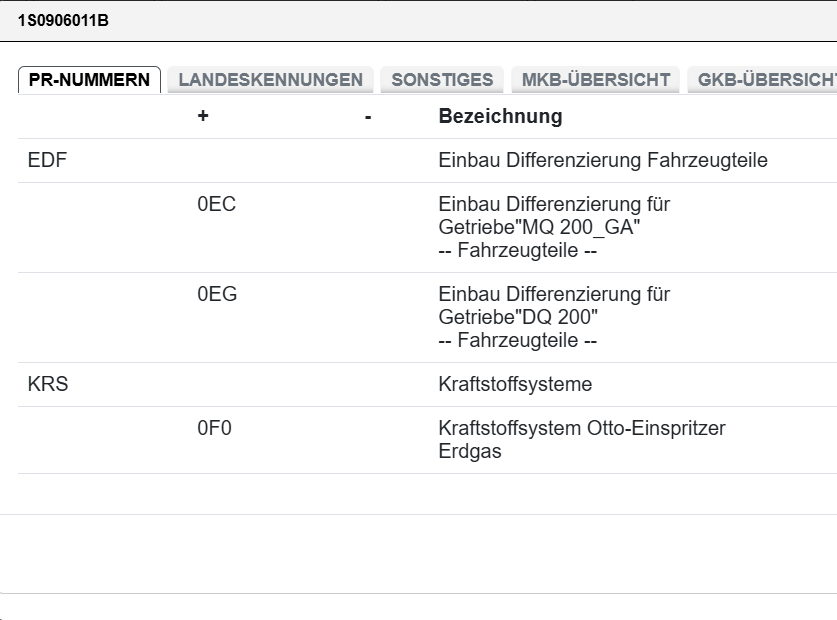Select PR number 0EG
This screenshot has width=837, height=620.
214,294
